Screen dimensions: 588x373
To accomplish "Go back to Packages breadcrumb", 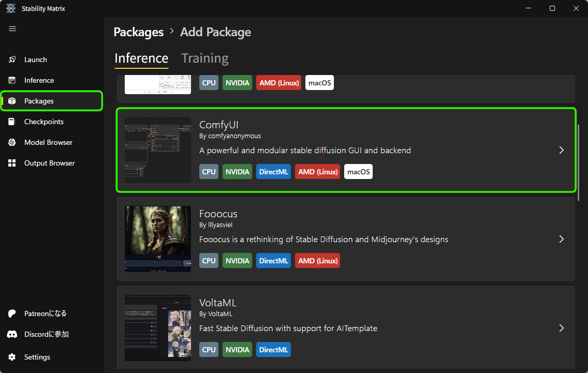I will click(138, 32).
